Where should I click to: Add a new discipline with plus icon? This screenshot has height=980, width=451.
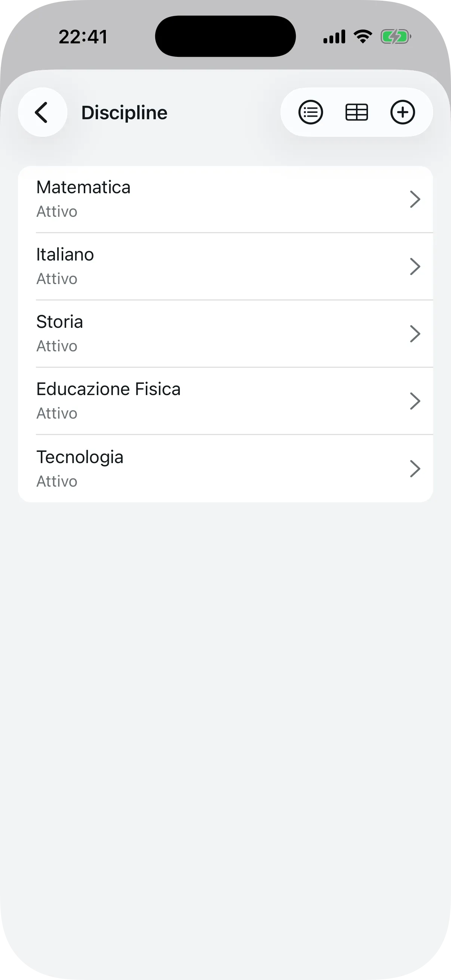[402, 112]
